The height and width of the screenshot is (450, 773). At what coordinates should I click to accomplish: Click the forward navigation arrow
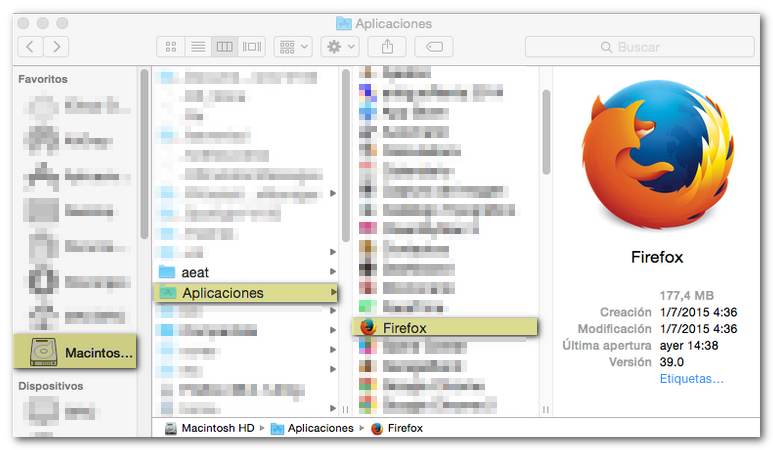point(57,47)
